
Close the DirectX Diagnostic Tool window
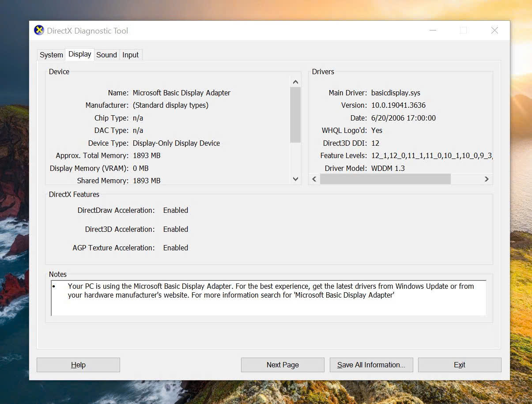(494, 30)
